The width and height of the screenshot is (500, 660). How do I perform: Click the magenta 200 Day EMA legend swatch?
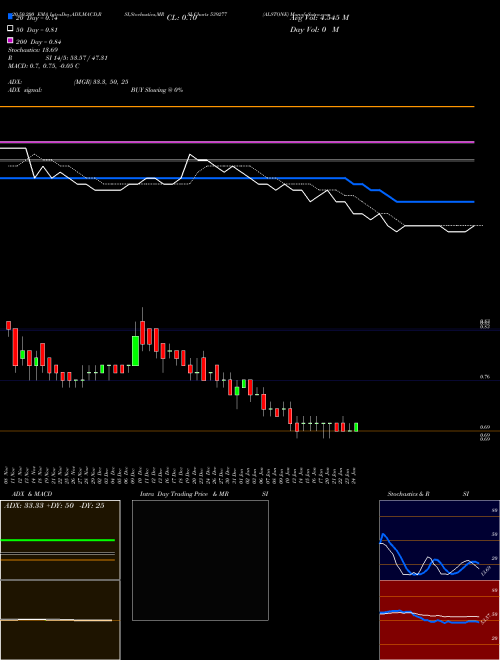pos(10,40)
